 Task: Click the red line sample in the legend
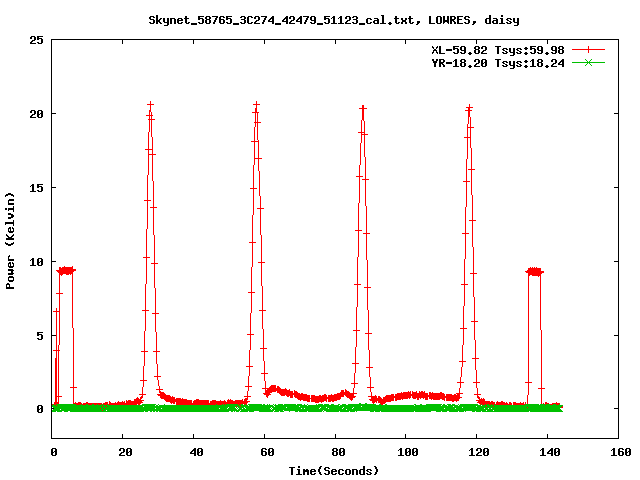(588, 50)
